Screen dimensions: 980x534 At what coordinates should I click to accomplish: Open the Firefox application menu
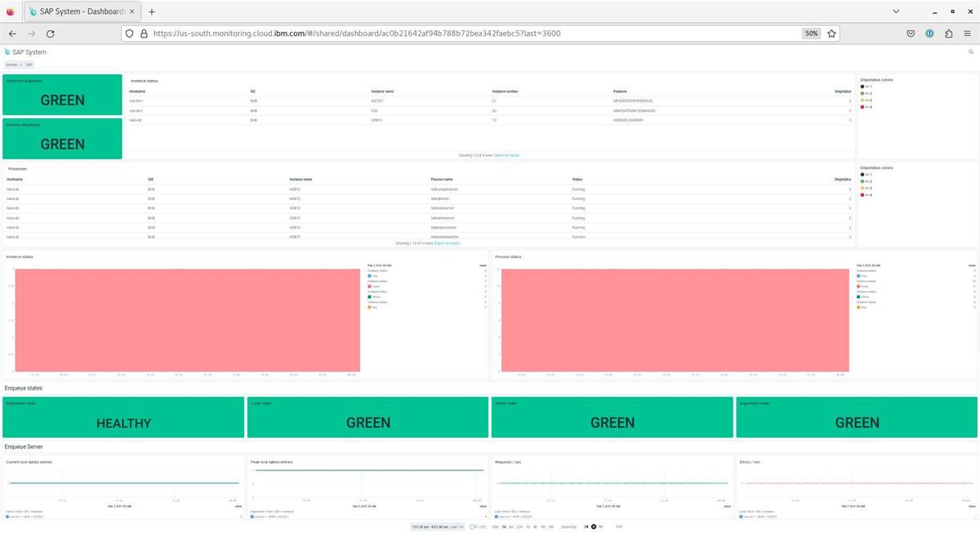[967, 33]
